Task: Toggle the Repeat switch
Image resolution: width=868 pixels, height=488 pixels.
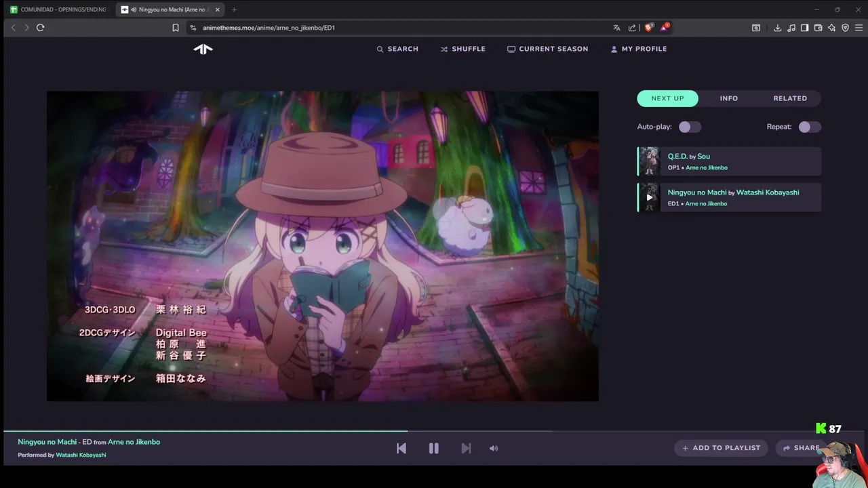Action: [809, 127]
